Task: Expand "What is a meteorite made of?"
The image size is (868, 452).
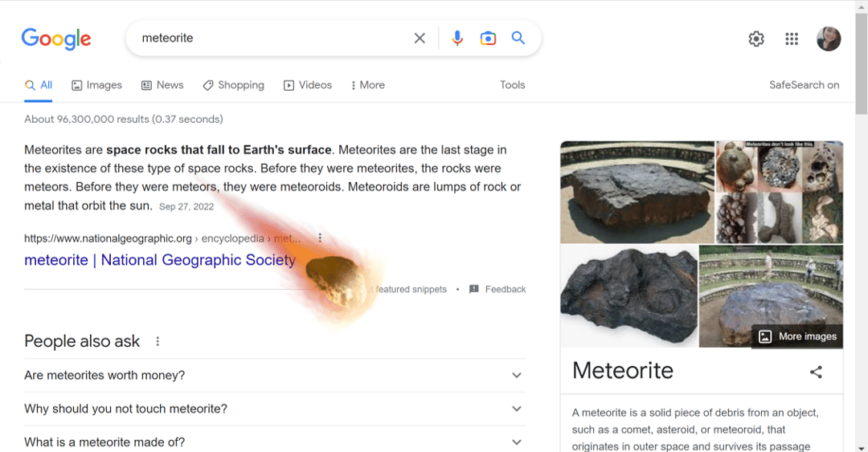Action: tap(516, 442)
